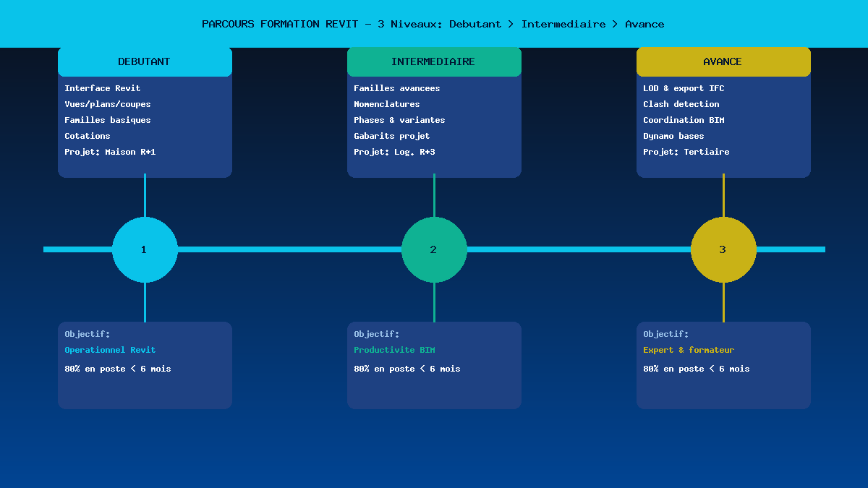
Task: Click 'Coordination BIM' item
Action: pyautogui.click(x=684, y=120)
